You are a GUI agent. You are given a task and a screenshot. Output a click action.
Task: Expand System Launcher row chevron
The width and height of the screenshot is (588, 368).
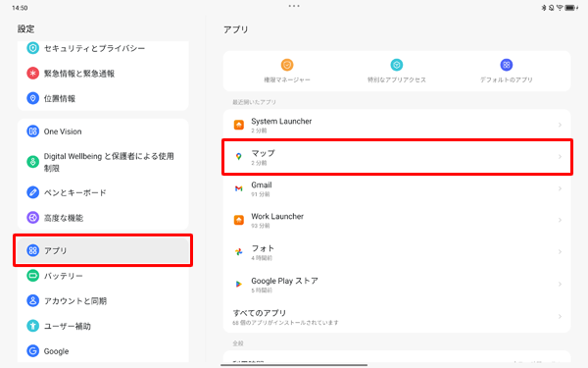pyautogui.click(x=560, y=125)
